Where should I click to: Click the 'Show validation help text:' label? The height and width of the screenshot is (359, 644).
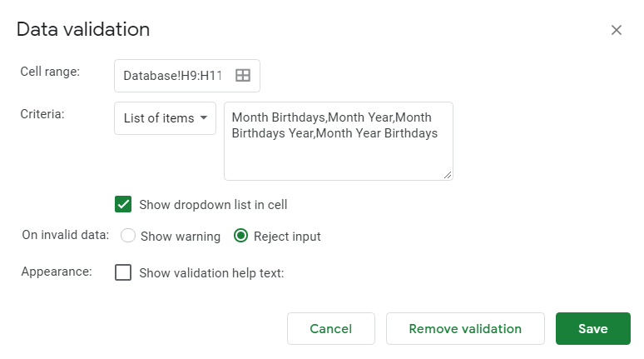pos(211,273)
